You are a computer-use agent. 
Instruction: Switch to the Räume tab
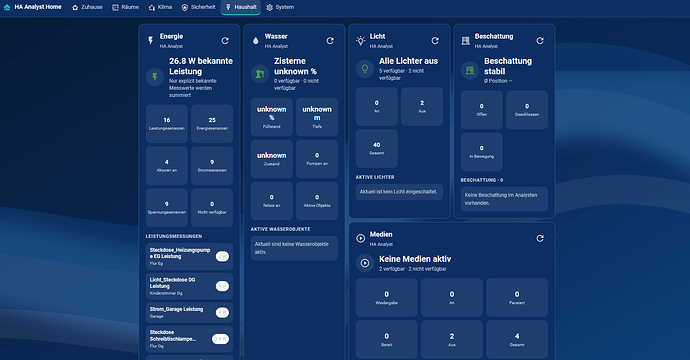click(125, 7)
